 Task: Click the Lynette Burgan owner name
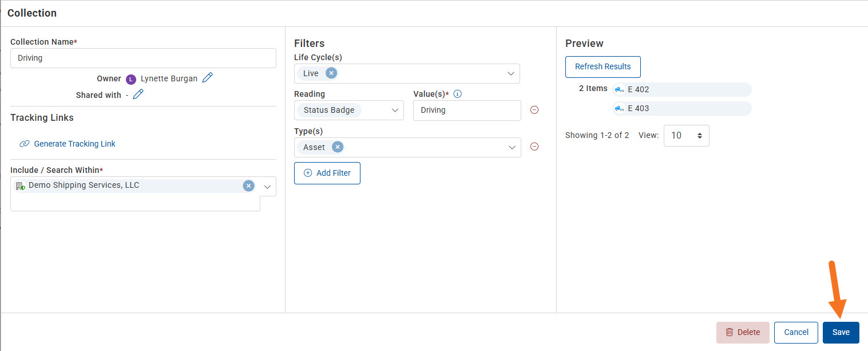click(169, 78)
